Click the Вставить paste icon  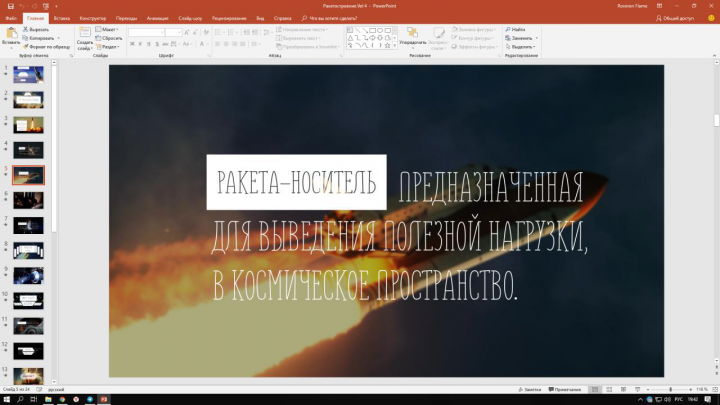point(11,34)
